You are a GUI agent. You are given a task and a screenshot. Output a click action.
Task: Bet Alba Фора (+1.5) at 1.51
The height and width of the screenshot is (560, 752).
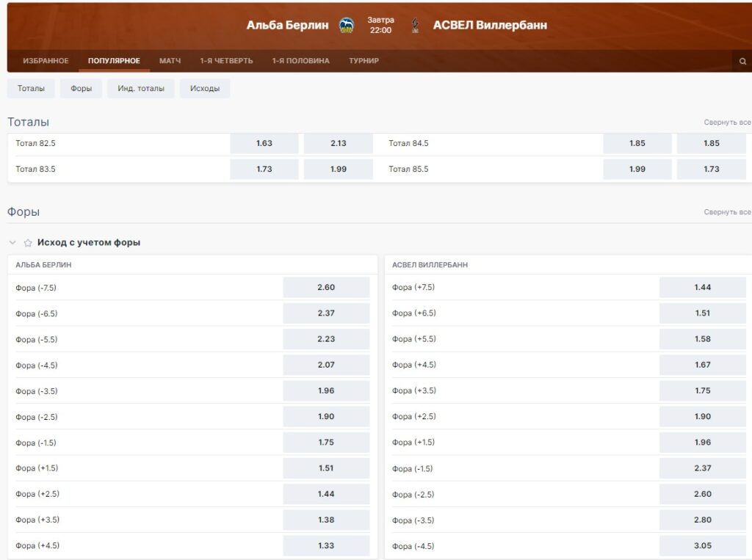coord(326,468)
